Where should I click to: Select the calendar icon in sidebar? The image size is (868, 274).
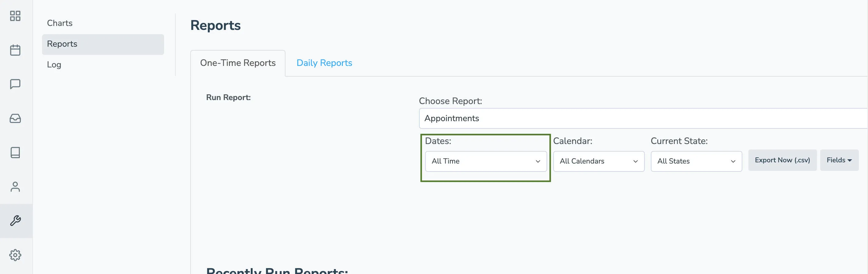pos(15,50)
